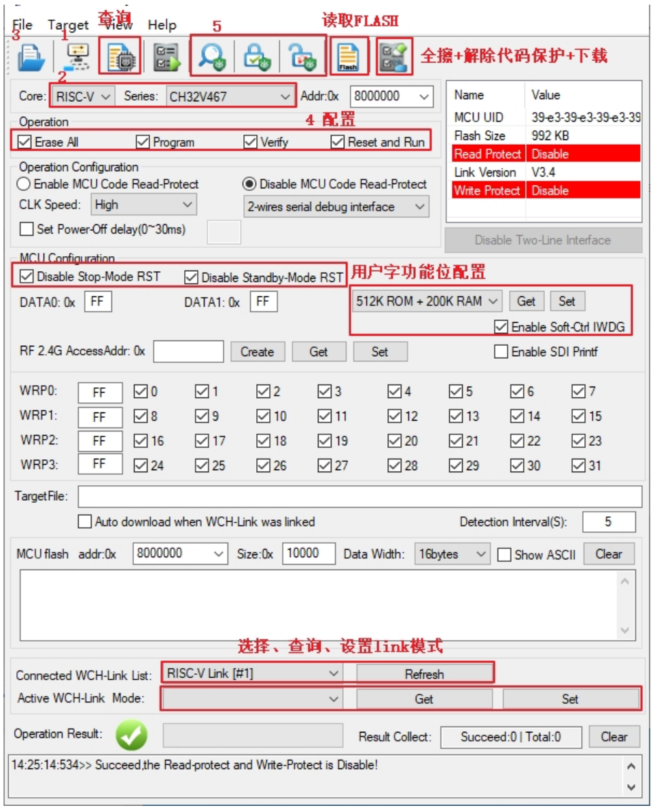Click the execute operations toolbar icon

click(167, 57)
